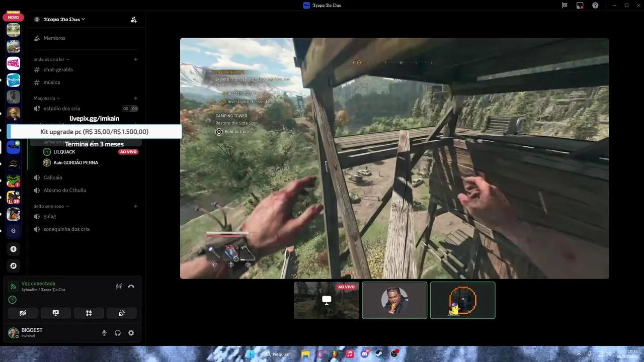This screenshot has width=644, height=362.
Task: Collapse the Maçonaria category
Action: coord(46,98)
